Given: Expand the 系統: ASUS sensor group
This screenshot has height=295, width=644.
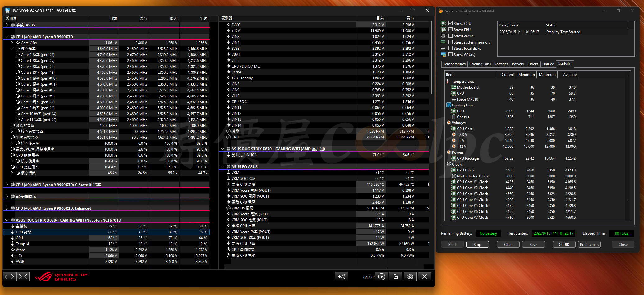Looking at the screenshot, I should click(7, 25).
